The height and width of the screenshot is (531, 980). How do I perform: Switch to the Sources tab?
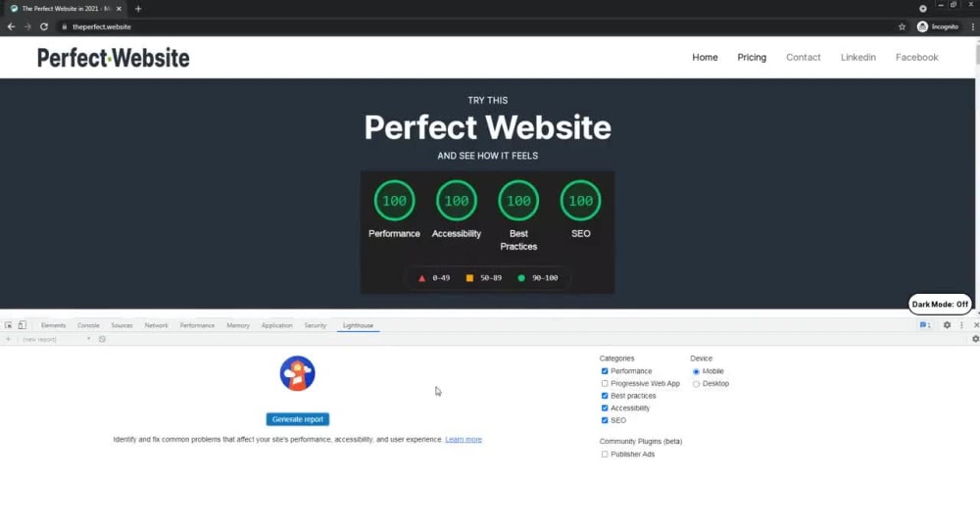[122, 325]
